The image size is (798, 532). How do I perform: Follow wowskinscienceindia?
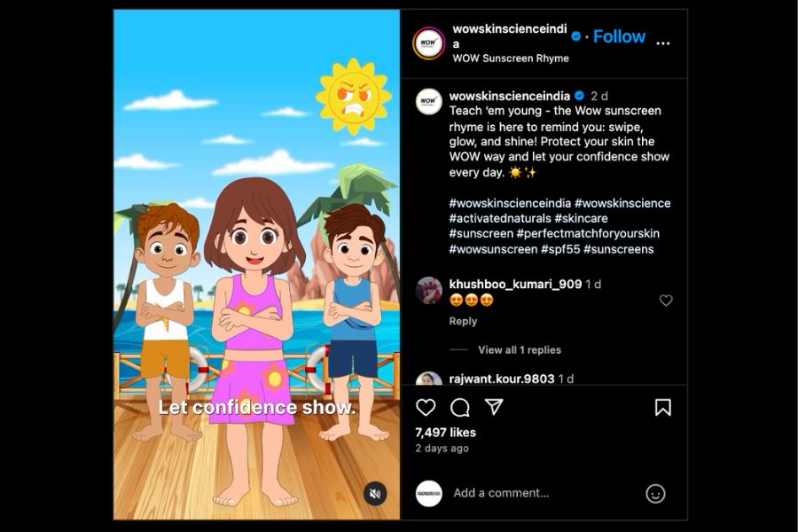tap(619, 36)
